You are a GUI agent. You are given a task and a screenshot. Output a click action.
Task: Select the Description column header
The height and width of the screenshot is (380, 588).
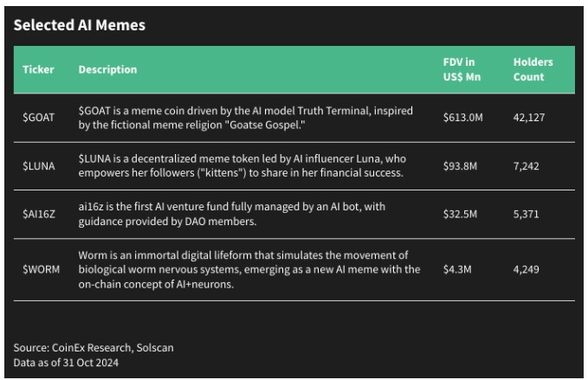click(x=107, y=69)
